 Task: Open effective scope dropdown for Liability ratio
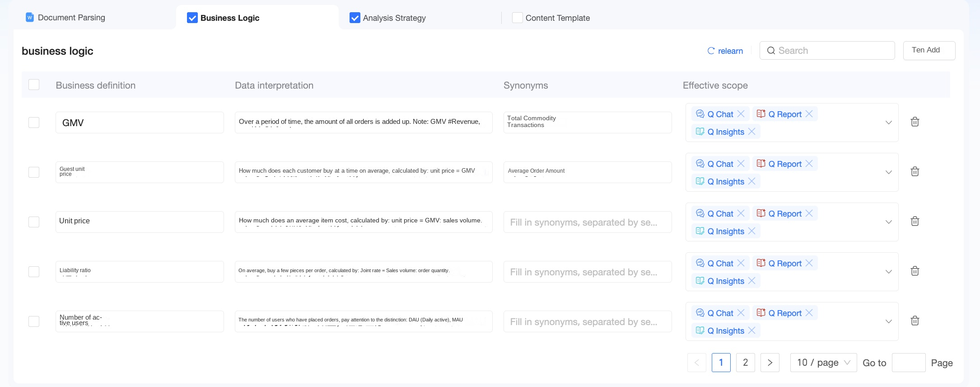(x=888, y=272)
